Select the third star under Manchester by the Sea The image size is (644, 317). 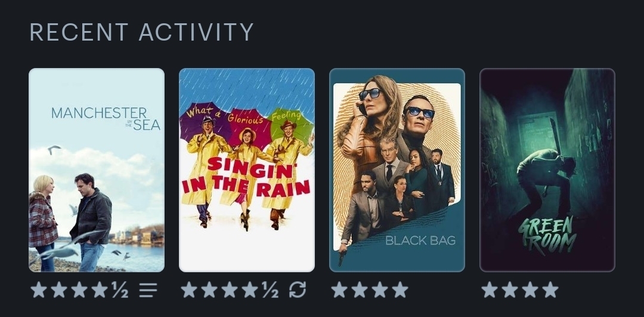pos(79,290)
